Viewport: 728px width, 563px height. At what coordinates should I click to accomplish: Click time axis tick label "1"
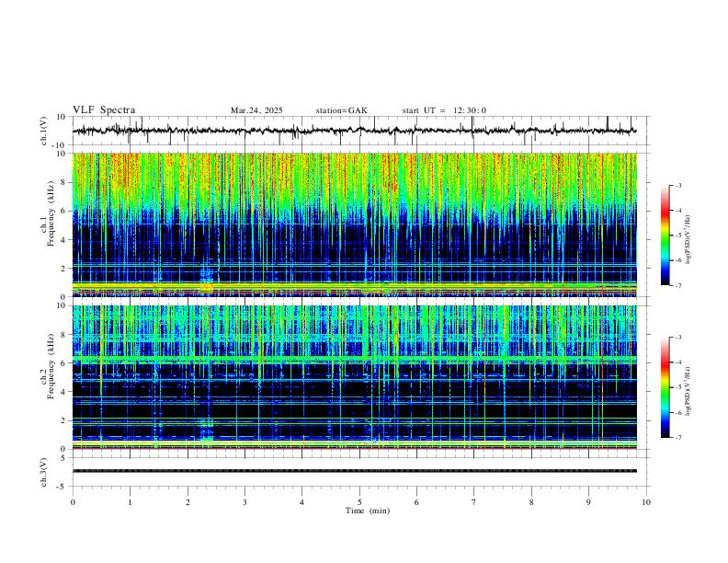[130, 502]
